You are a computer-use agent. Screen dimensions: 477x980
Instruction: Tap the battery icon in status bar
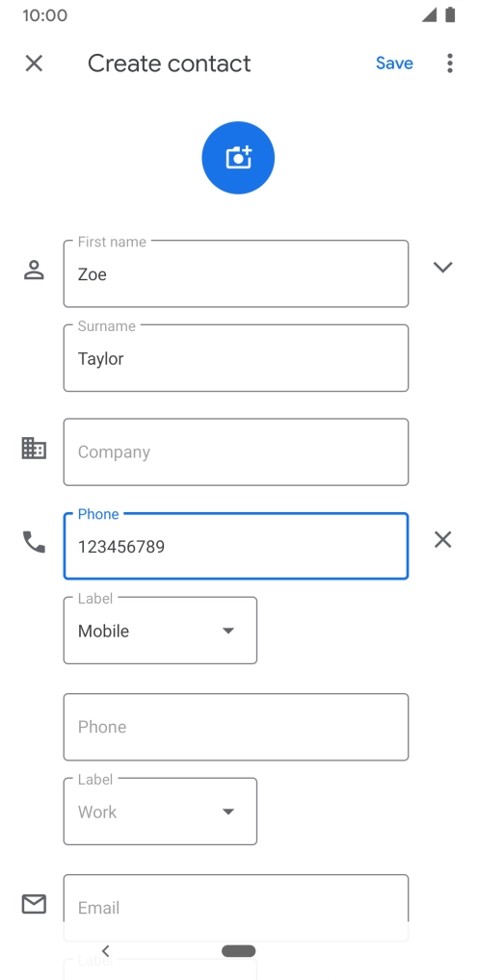[450, 15]
